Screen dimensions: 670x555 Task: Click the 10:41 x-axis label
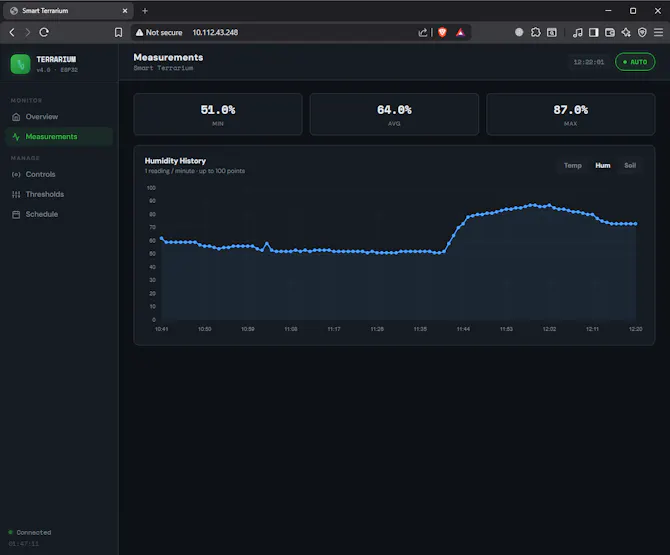[162, 329]
